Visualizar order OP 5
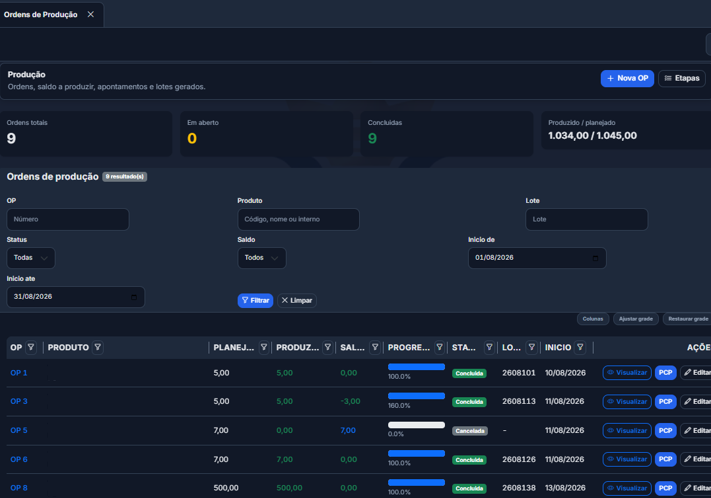 [x=627, y=430]
